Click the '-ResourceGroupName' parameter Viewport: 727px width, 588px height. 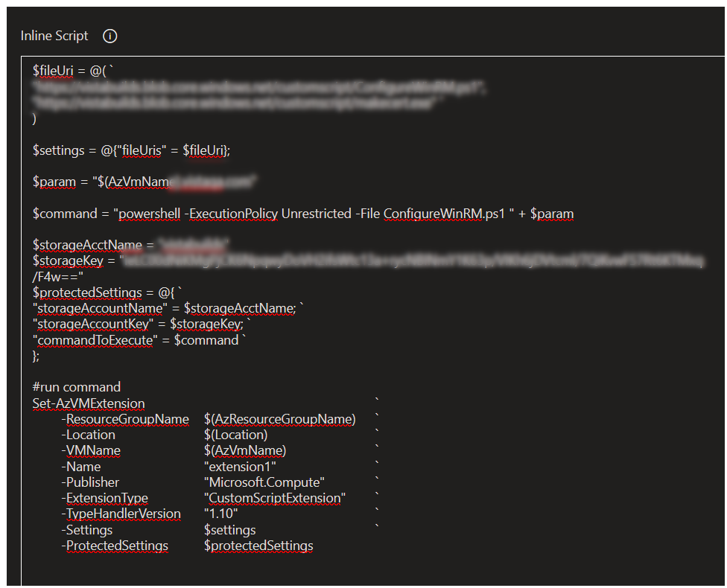click(x=125, y=419)
